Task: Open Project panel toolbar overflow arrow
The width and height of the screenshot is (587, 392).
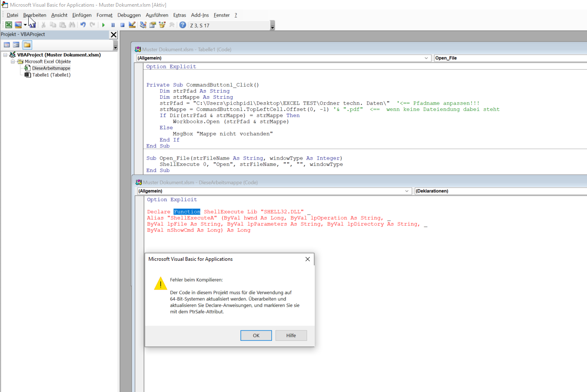Action: coord(115,46)
